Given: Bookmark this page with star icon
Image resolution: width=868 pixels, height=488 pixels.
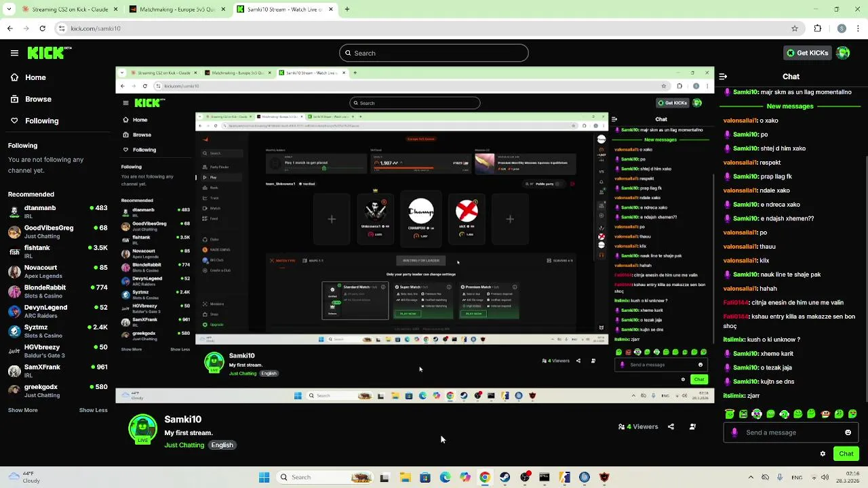Looking at the screenshot, I should pyautogui.click(x=795, y=28).
